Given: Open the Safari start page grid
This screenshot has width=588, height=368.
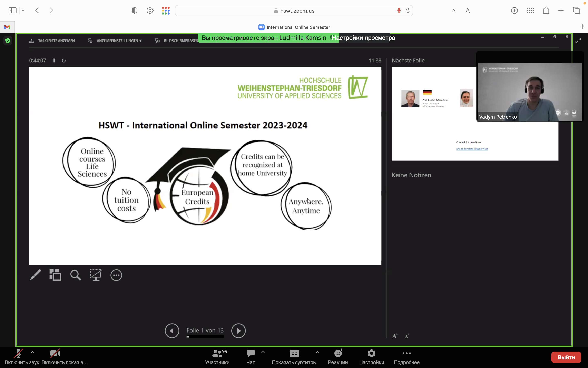Looking at the screenshot, I should coord(530,10).
